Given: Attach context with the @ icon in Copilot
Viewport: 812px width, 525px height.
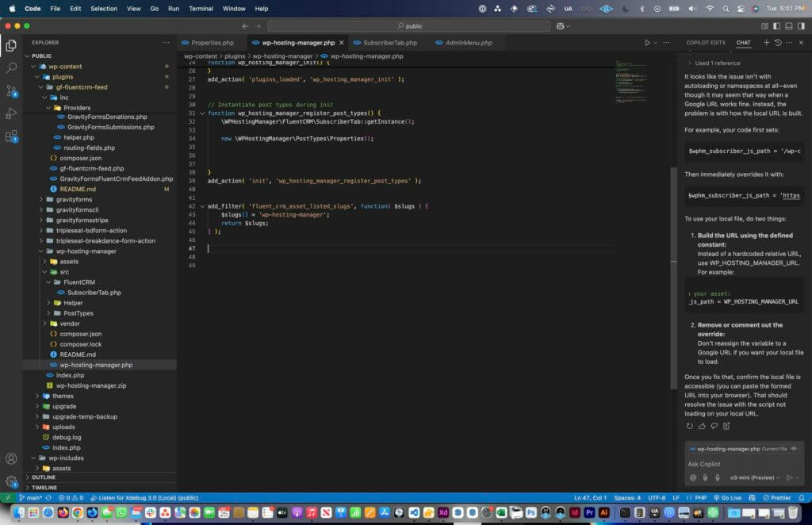Looking at the screenshot, I should (x=693, y=477).
